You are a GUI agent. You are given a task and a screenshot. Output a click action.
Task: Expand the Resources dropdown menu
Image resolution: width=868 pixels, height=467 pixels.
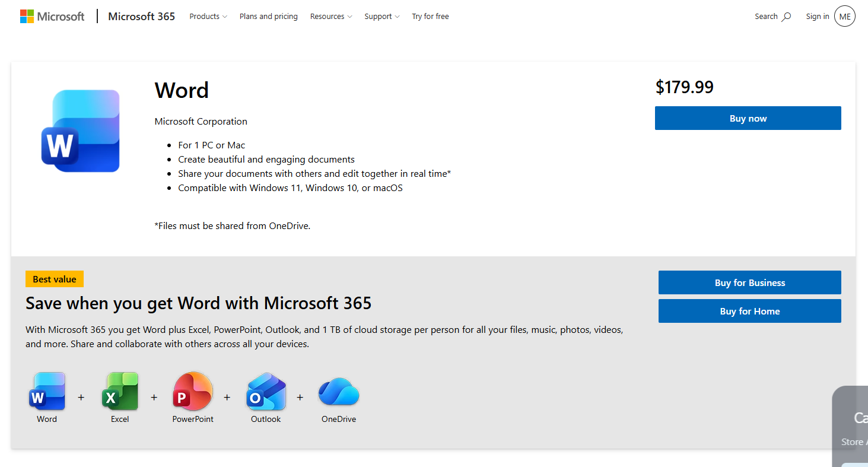(x=331, y=17)
